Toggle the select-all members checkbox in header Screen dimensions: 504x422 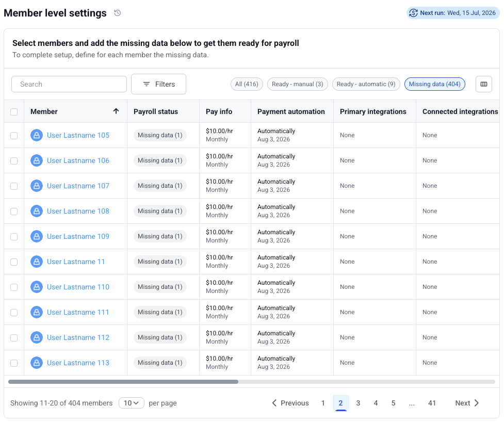tap(14, 112)
